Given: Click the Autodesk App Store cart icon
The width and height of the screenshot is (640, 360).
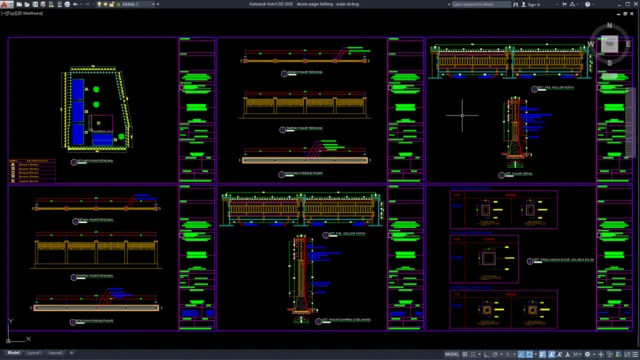Looking at the screenshot, I should [564, 4].
